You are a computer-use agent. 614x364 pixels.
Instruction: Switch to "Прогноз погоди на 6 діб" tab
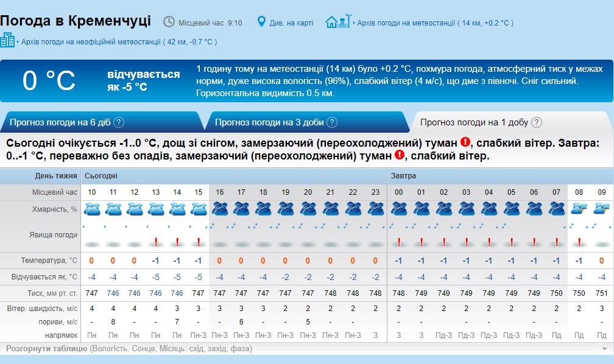coord(60,122)
